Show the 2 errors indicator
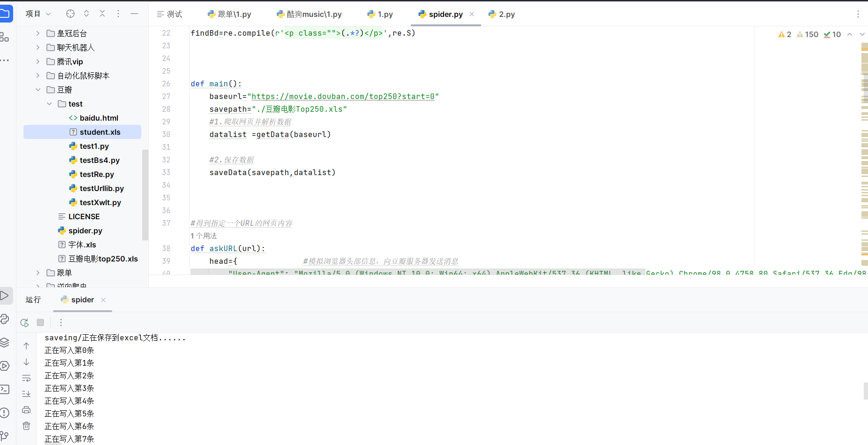The height and width of the screenshot is (445, 868). click(x=785, y=34)
